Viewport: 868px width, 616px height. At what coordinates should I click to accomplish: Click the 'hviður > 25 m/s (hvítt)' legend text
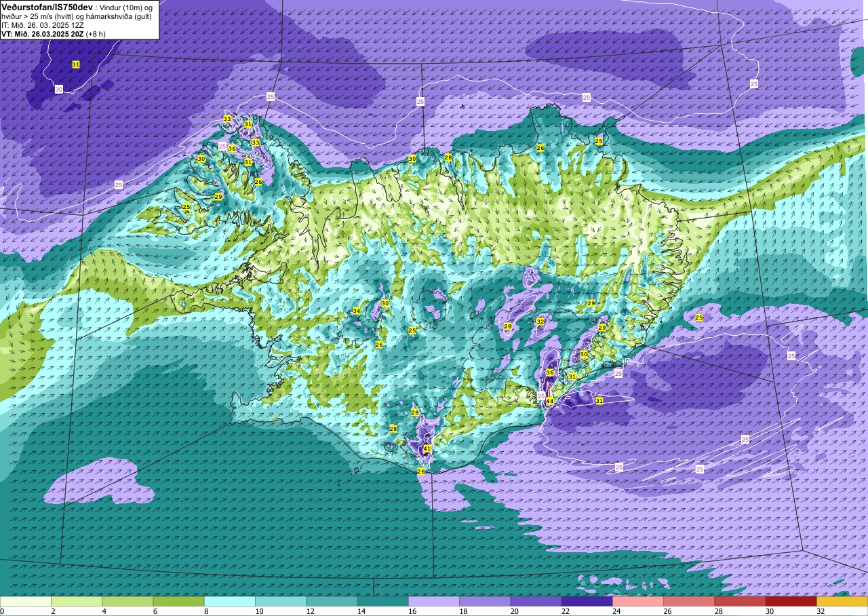39,16
